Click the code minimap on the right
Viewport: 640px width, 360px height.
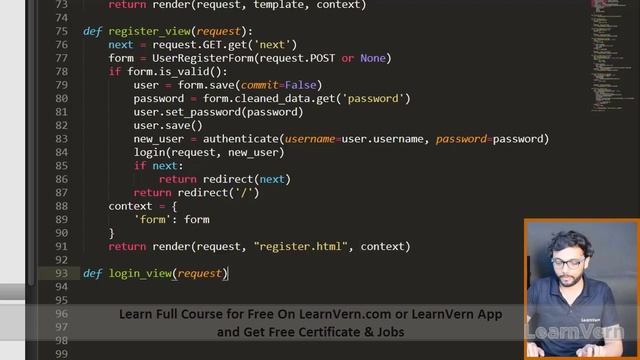point(613,55)
